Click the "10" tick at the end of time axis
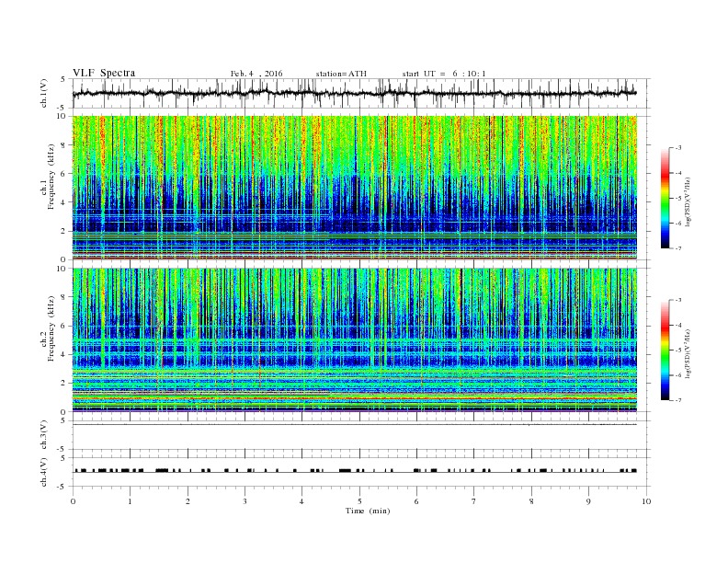The height and width of the screenshot is (563, 728). pyautogui.click(x=646, y=501)
